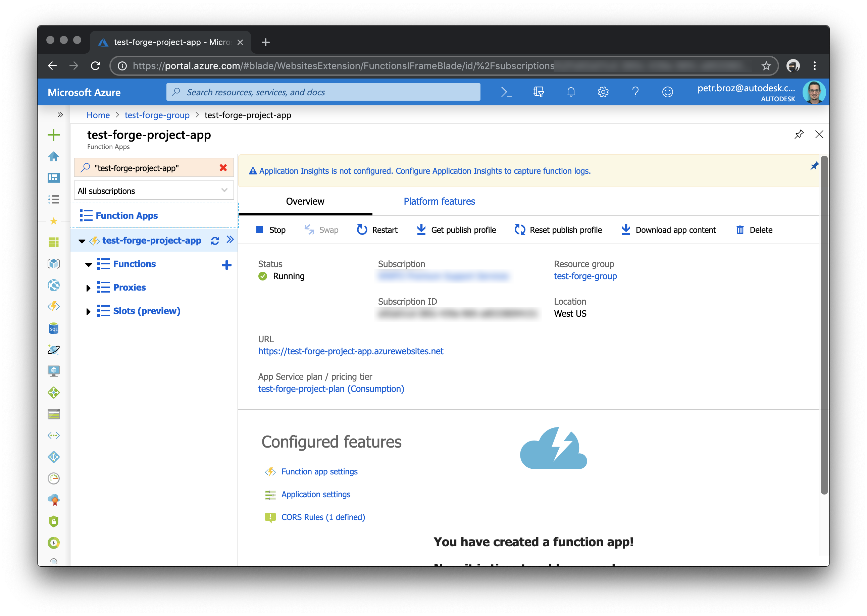Image resolution: width=867 pixels, height=616 pixels.
Task: Open the azurewebsites.net URL link
Action: 350,351
